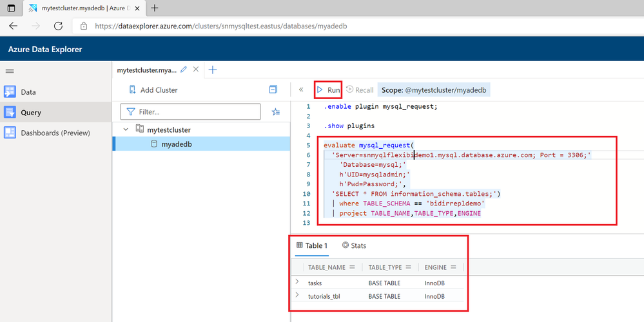Click the tasks table name cell
The width and height of the screenshot is (644, 322).
pyautogui.click(x=315, y=283)
